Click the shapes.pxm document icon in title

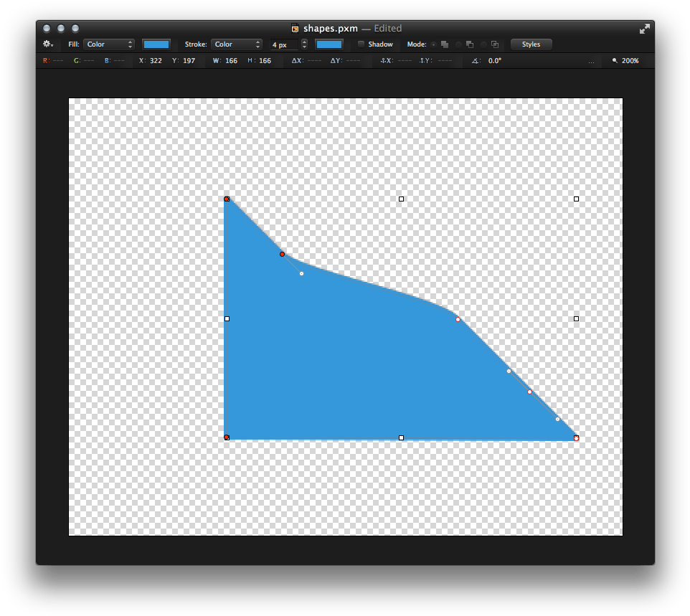[x=296, y=29]
